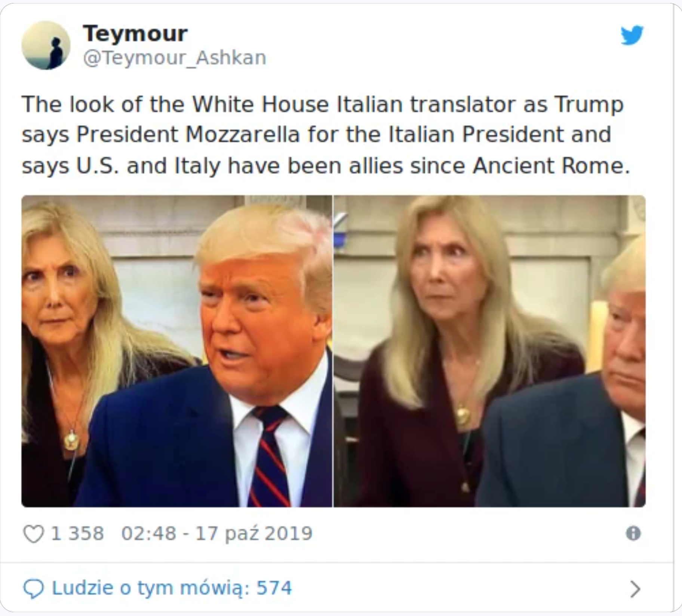The width and height of the screenshot is (682, 616).
Task: Click the word 'Mozzarella' in the tweet
Action: point(242,135)
